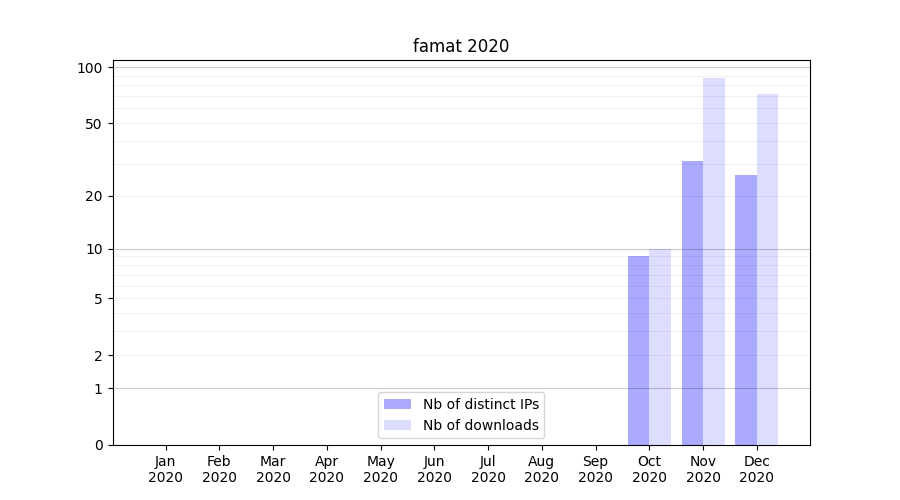
Task: Click the 'Jan 2020' x-axis label
Action: coord(166,469)
